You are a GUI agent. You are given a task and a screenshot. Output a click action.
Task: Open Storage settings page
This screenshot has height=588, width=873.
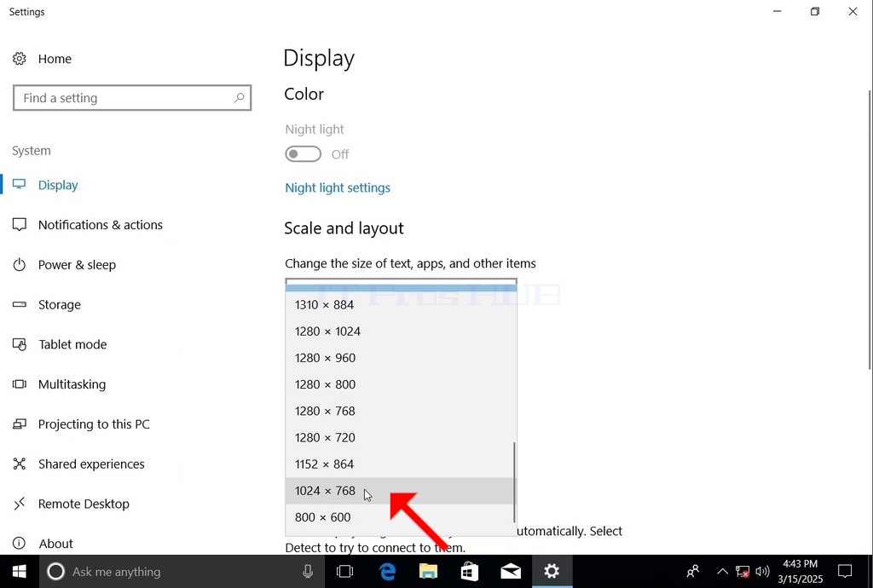pyautogui.click(x=47, y=305)
